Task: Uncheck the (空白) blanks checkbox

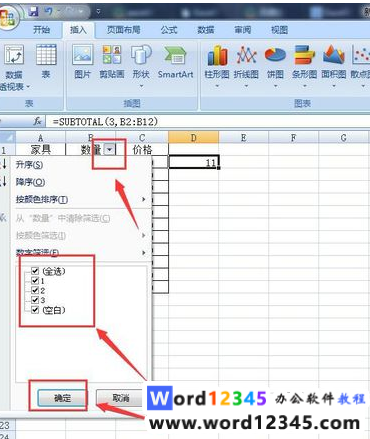Action: (x=35, y=310)
